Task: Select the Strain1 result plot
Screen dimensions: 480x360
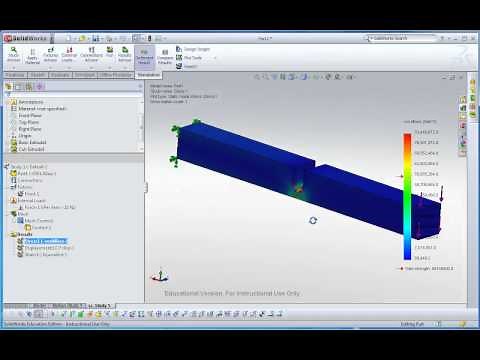Action: click(42, 255)
